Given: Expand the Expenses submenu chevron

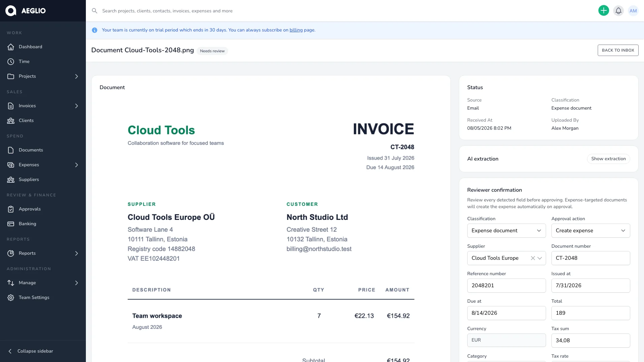Looking at the screenshot, I should (x=76, y=165).
